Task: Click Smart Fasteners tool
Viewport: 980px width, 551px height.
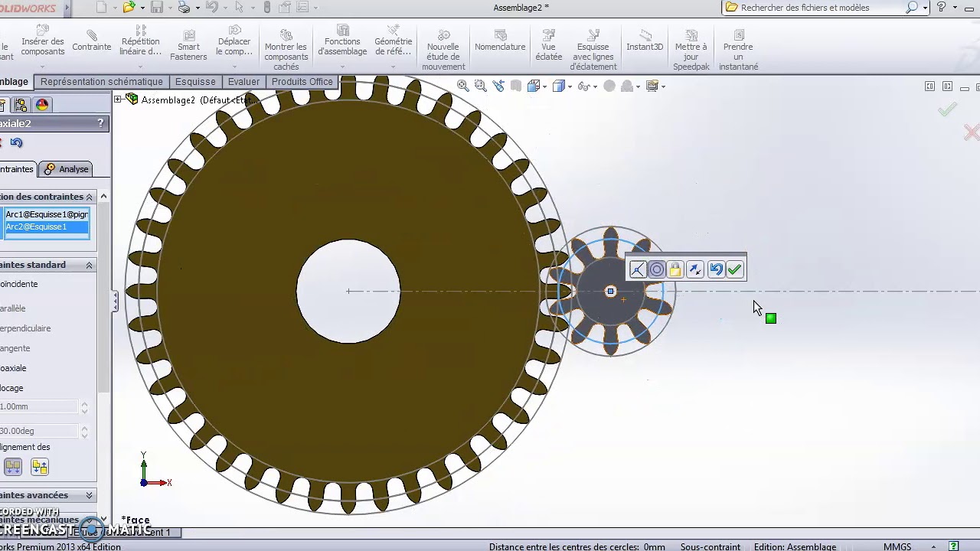Action: (188, 46)
